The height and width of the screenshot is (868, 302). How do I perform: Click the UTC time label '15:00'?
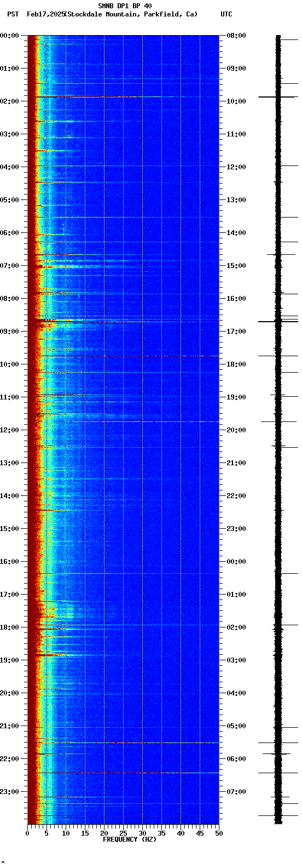[x=236, y=266]
